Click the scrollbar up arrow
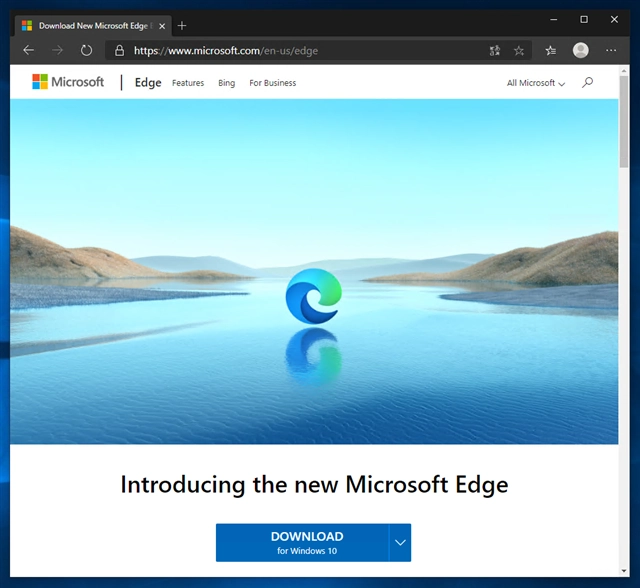The image size is (640, 588). pyautogui.click(x=624, y=71)
